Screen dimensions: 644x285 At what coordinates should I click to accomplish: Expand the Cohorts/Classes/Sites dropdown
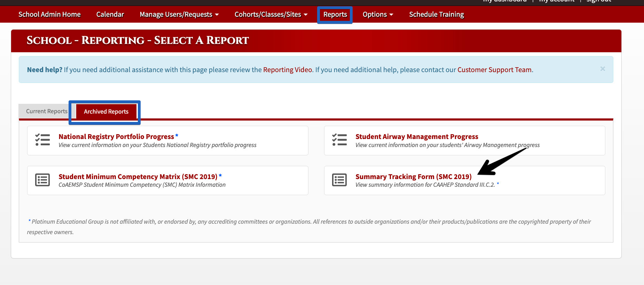pos(271,14)
